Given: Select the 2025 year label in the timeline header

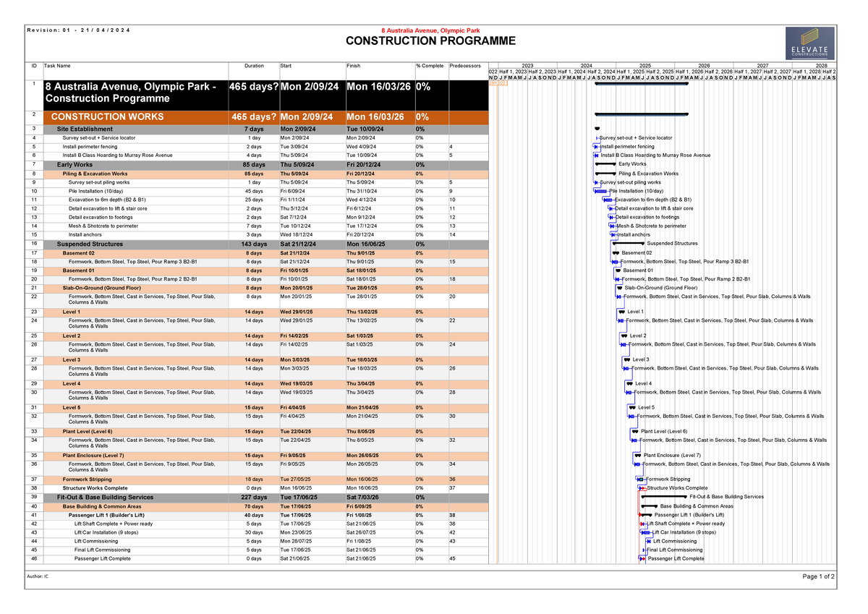Looking at the screenshot, I should click(x=645, y=65).
